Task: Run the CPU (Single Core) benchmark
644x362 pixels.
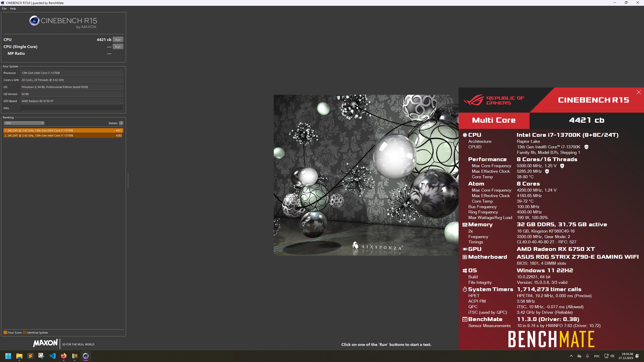Action: pos(118,47)
